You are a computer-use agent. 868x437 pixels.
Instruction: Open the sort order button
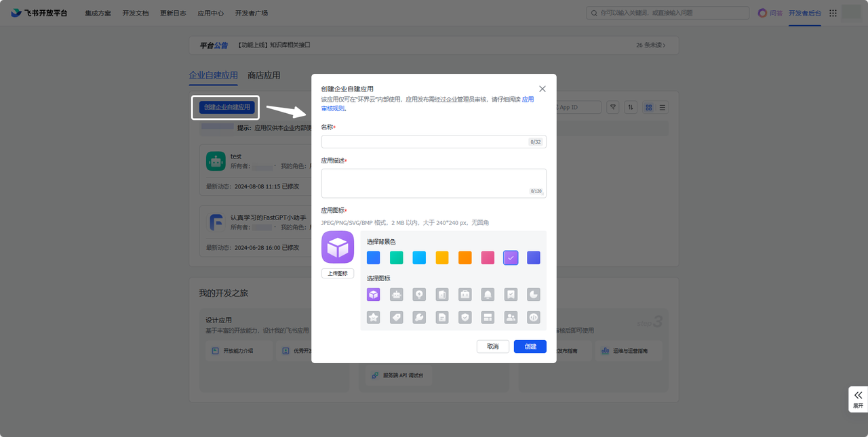point(631,107)
